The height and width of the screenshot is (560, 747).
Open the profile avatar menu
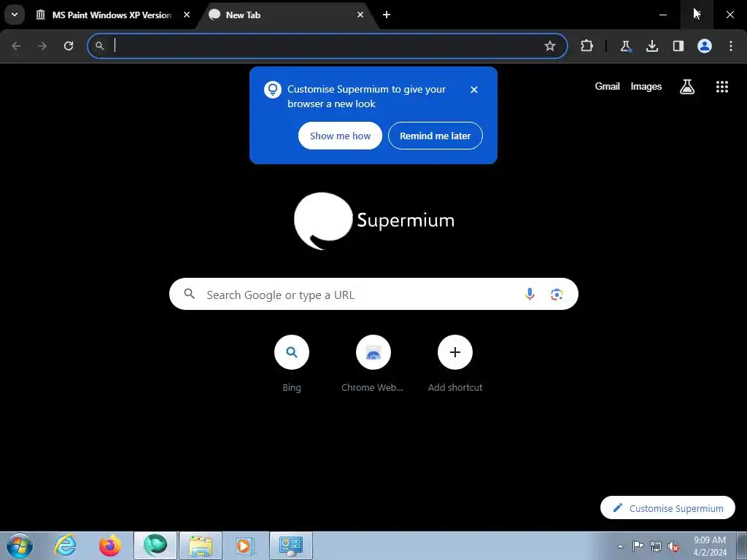click(x=705, y=46)
